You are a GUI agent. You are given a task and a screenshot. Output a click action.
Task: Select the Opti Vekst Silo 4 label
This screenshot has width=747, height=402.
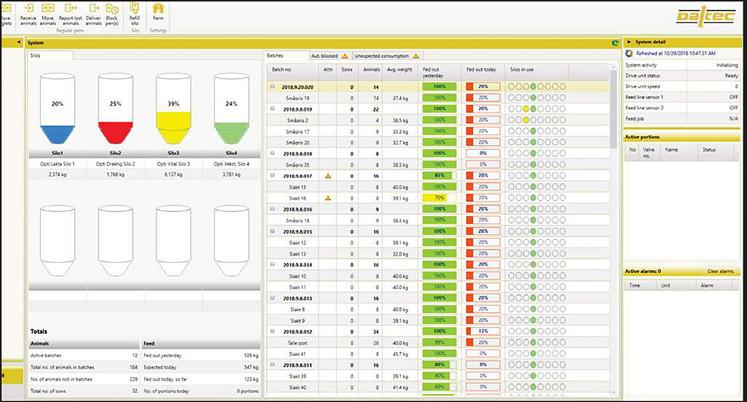[x=232, y=164]
